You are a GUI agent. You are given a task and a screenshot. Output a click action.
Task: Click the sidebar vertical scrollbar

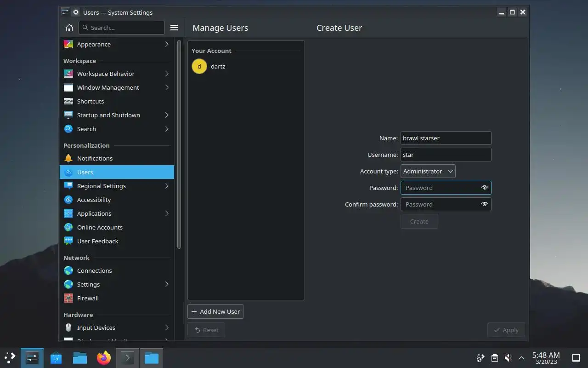pos(179,145)
